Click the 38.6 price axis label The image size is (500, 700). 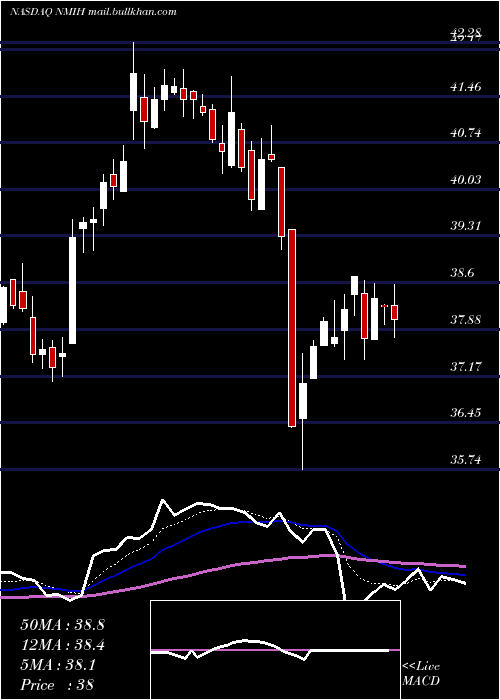[462, 273]
